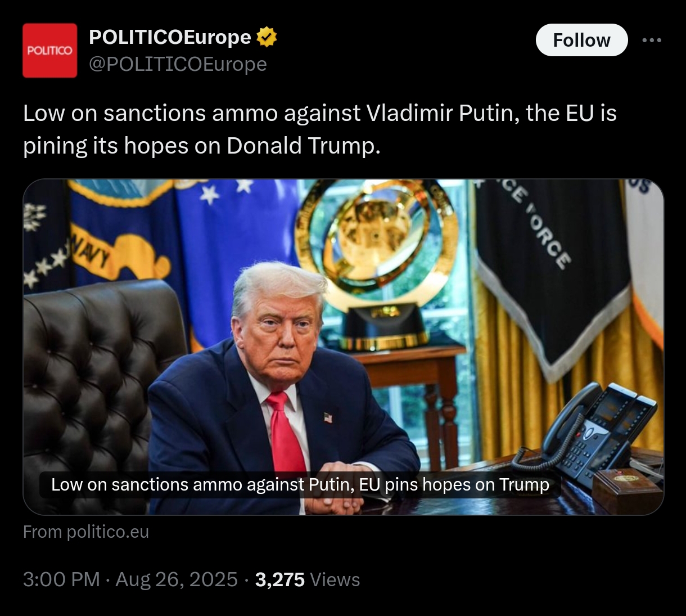Click the gold verified badge

[x=267, y=38]
